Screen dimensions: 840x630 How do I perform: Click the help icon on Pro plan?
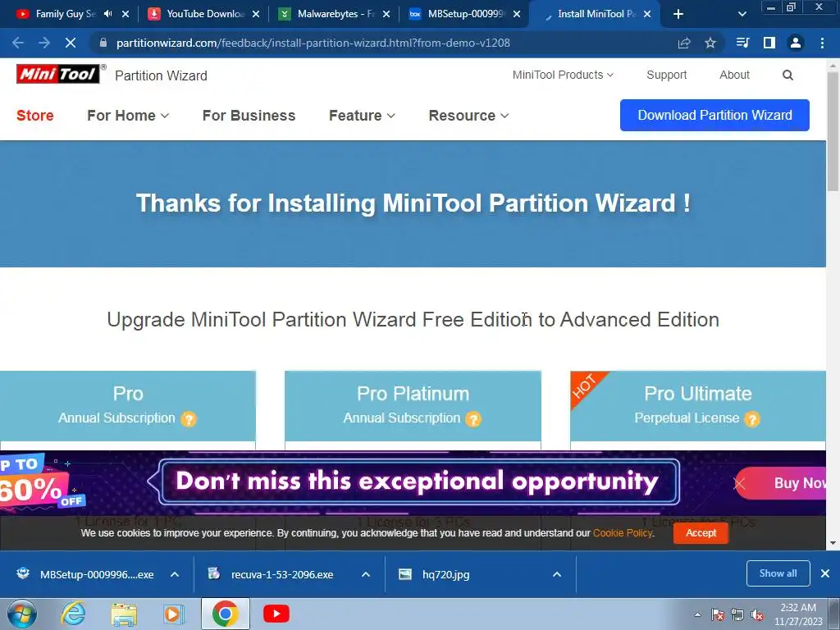(189, 419)
